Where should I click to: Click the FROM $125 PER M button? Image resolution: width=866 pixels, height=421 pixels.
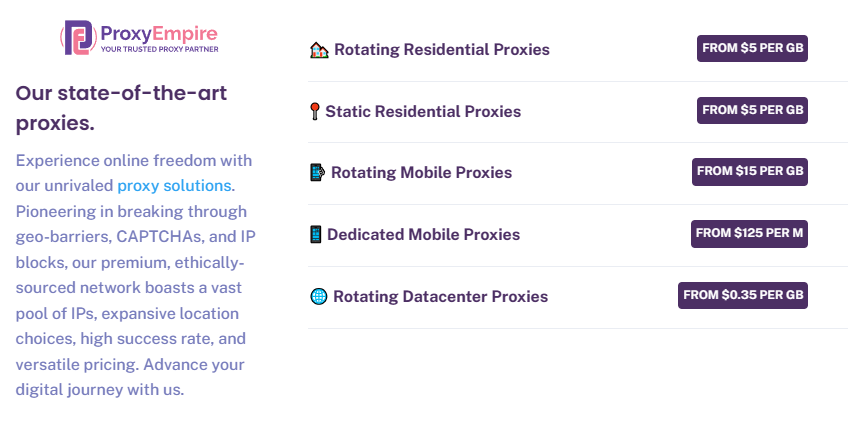(x=749, y=233)
